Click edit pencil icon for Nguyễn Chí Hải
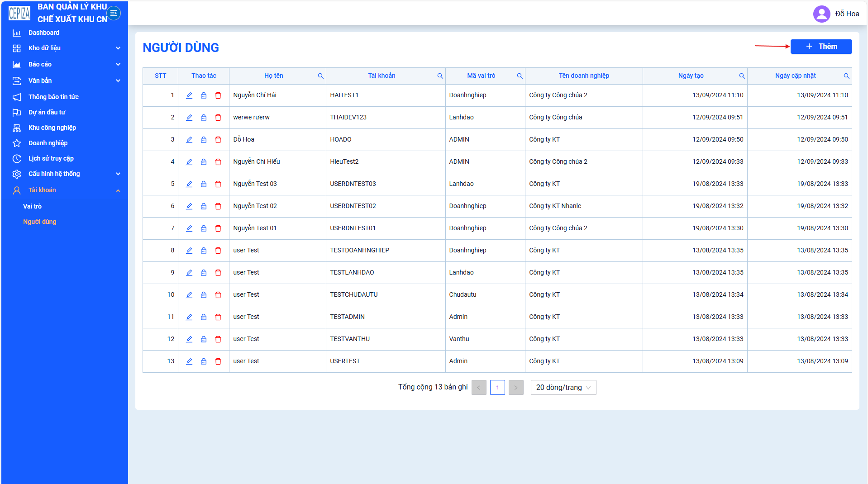The width and height of the screenshot is (868, 484). [189, 95]
